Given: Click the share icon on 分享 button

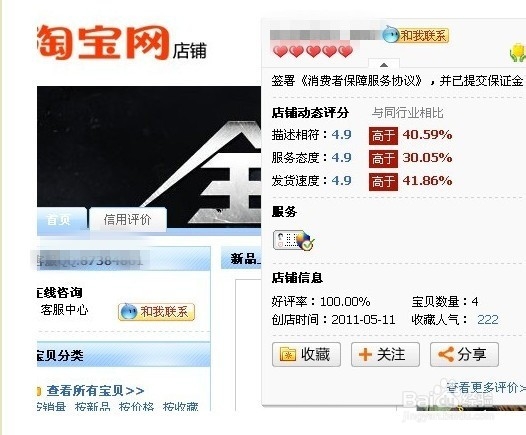Looking at the screenshot, I should [446, 354].
